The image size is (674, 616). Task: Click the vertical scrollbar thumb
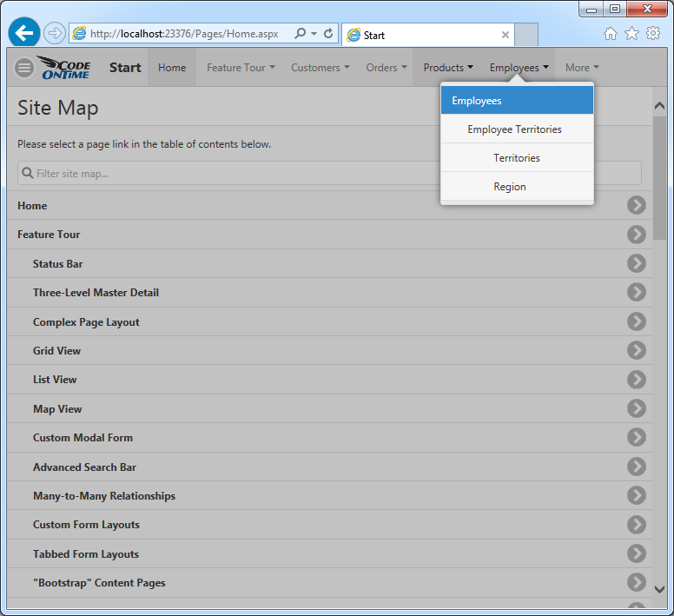[x=659, y=177]
